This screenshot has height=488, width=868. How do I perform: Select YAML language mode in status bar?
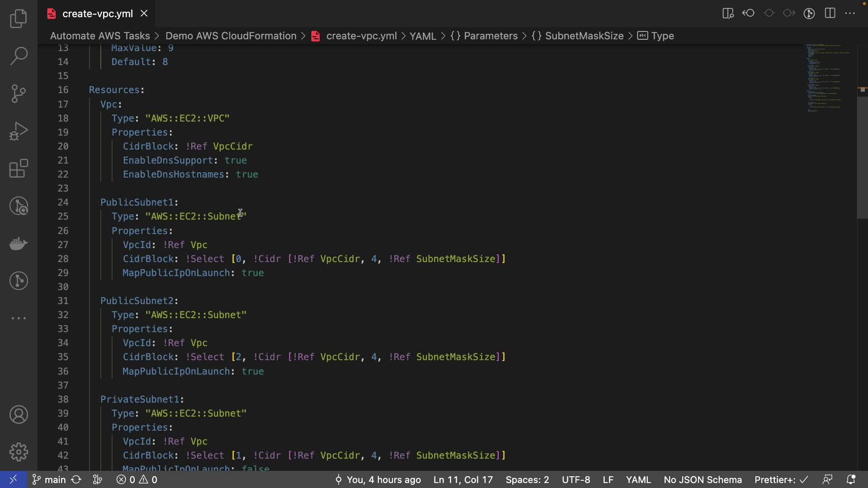tap(638, 479)
